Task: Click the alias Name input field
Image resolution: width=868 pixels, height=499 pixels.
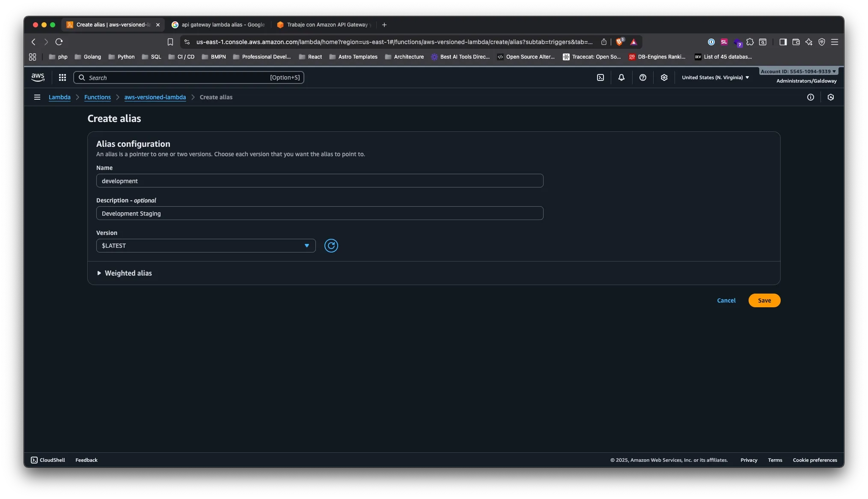Action: coord(320,181)
